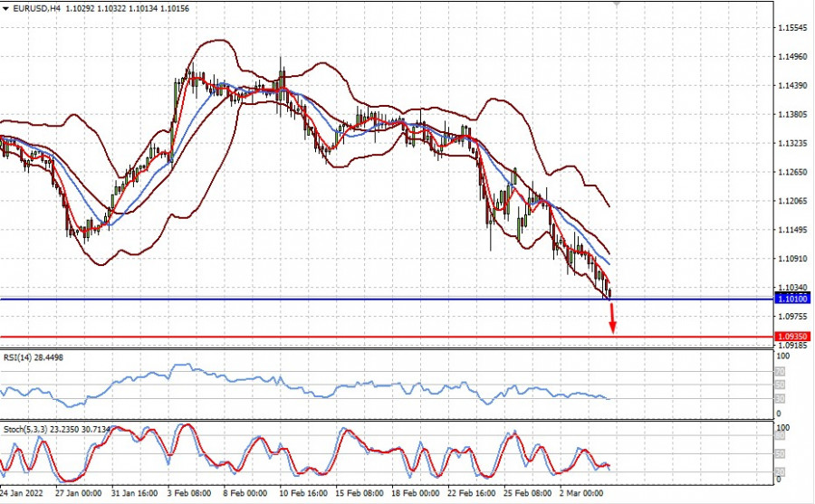Click the RSI(14) 28.4498 indicator label
The width and height of the screenshot is (815, 504).
click(34, 357)
